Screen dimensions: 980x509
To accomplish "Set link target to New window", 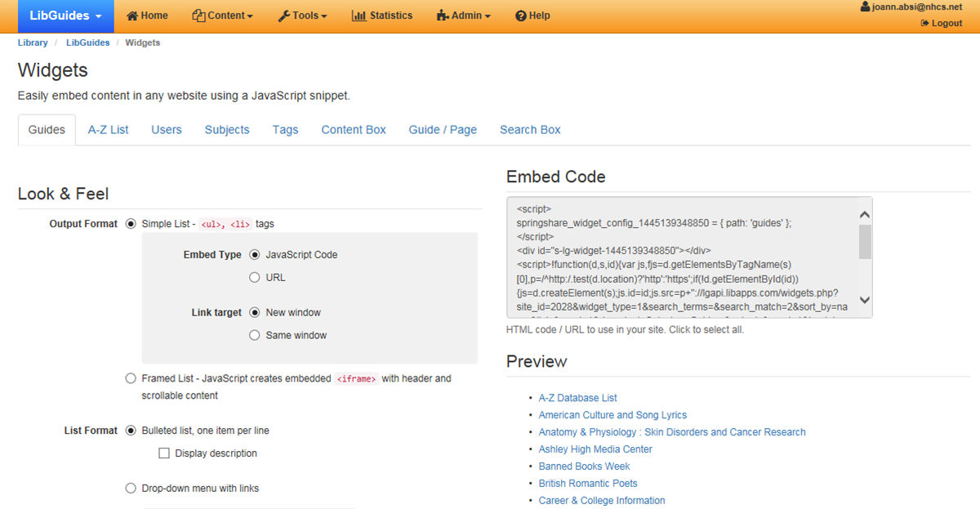I will coord(255,313).
